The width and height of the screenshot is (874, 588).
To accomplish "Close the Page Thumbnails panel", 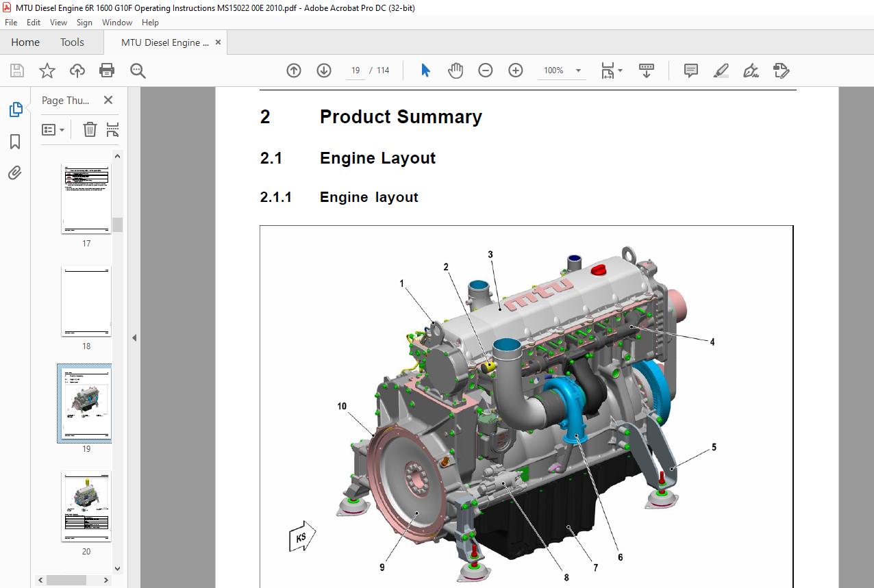I will tap(108, 100).
